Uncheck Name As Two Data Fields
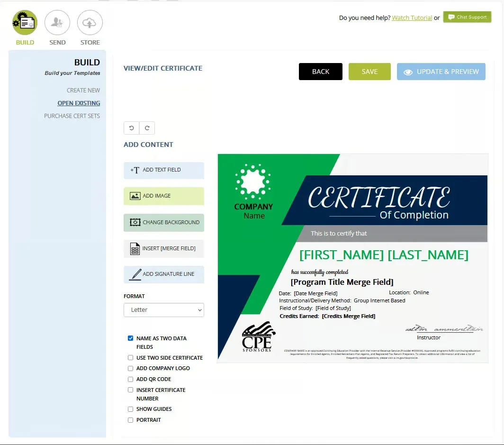 coord(131,338)
